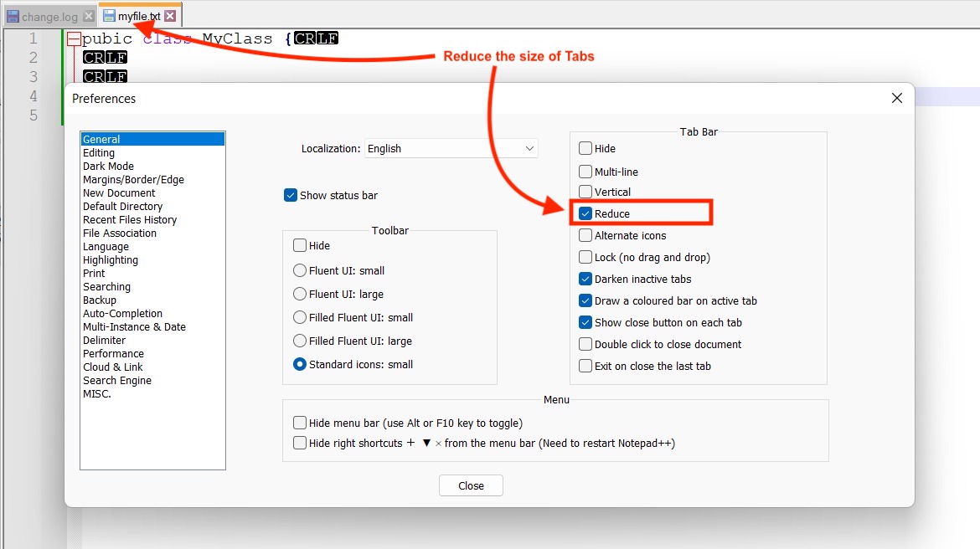
Task: Close the myfile.txt tab with its X
Action: (x=170, y=16)
